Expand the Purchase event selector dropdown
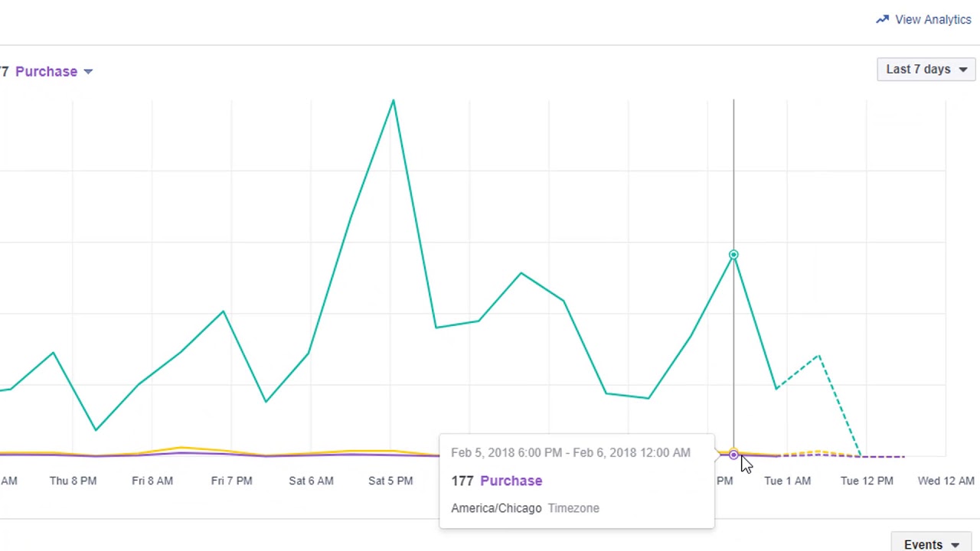980x551 pixels. 54,71
